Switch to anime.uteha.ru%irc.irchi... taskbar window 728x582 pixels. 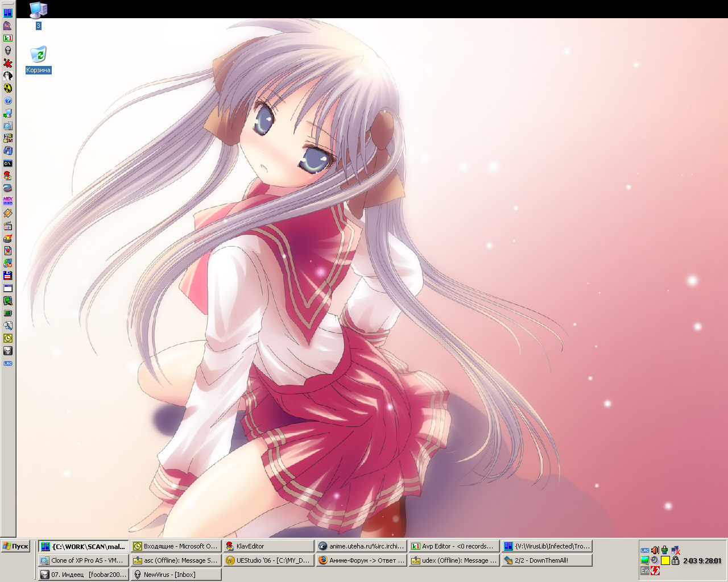click(362, 546)
